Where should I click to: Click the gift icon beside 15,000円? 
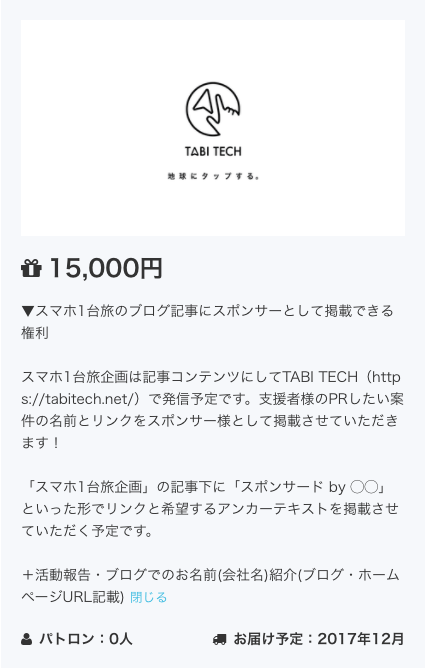[x=31, y=268]
